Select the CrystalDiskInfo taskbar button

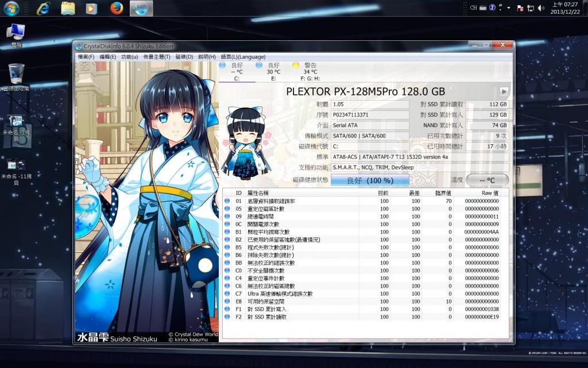click(x=141, y=8)
